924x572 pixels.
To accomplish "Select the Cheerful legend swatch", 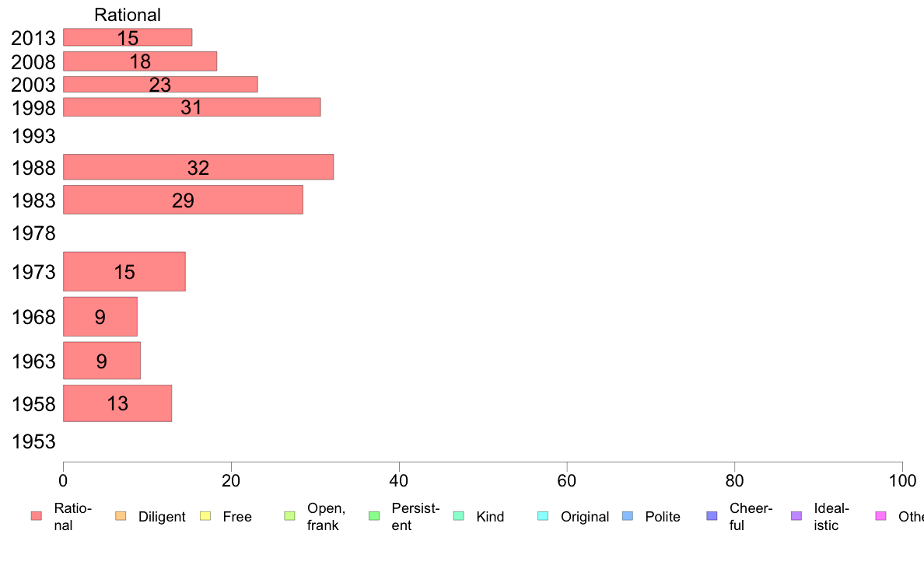I will click(x=712, y=516).
